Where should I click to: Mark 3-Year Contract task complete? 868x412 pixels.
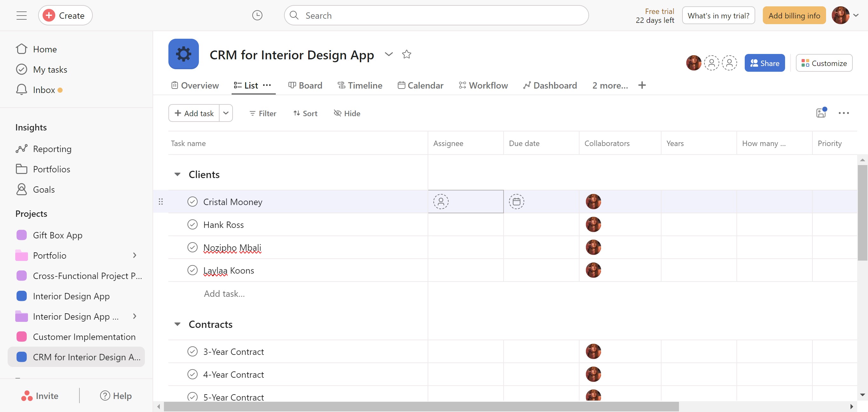[193, 351]
